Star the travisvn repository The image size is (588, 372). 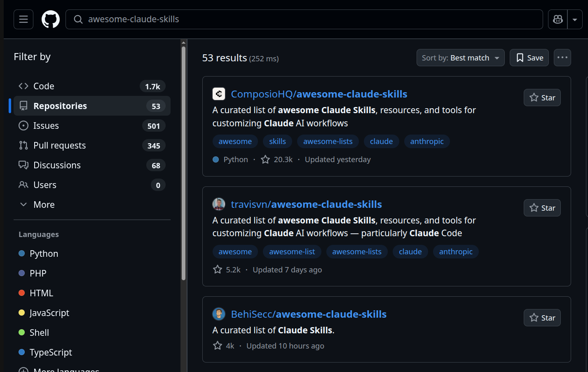[x=542, y=208]
